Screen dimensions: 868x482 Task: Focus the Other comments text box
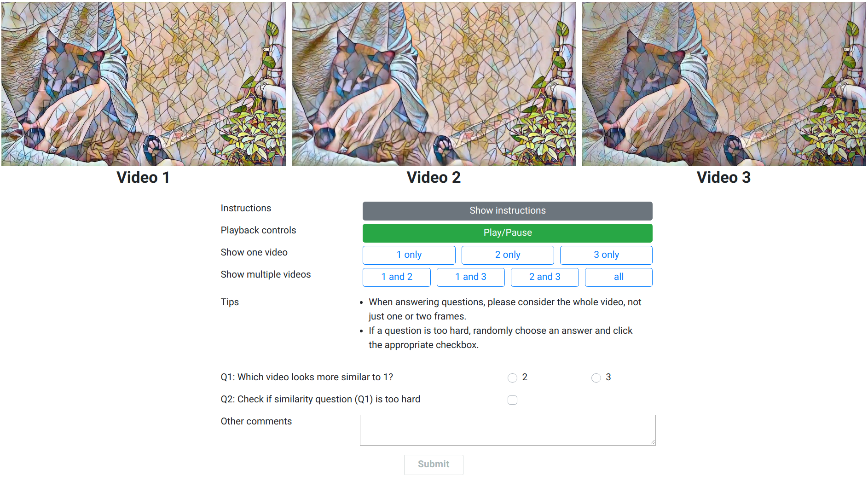507,430
